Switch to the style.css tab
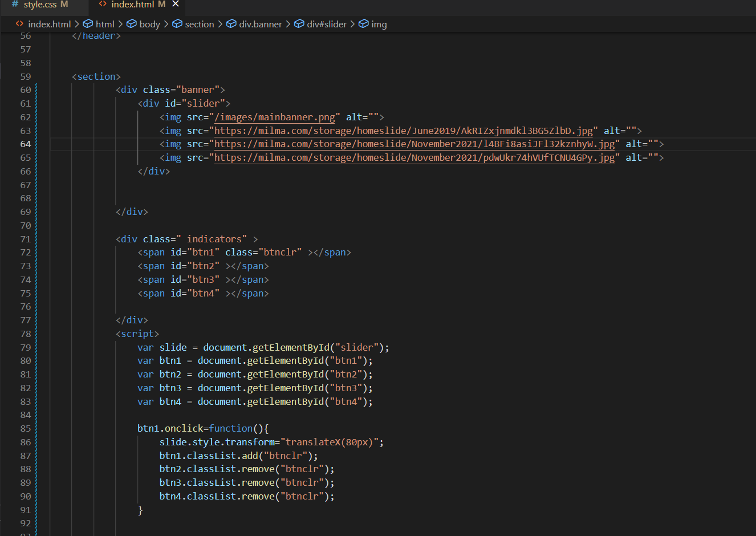Screen dimensions: 756x536 (x=40, y=5)
